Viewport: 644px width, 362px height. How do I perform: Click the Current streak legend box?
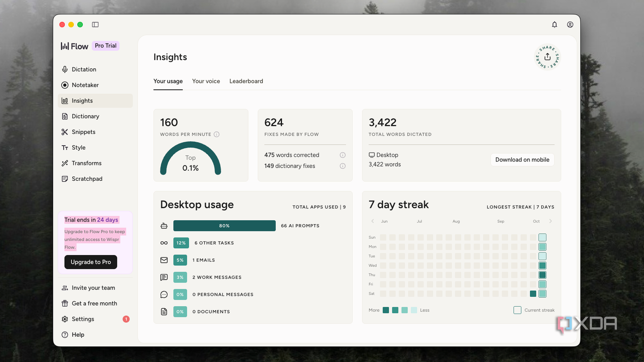click(517, 310)
